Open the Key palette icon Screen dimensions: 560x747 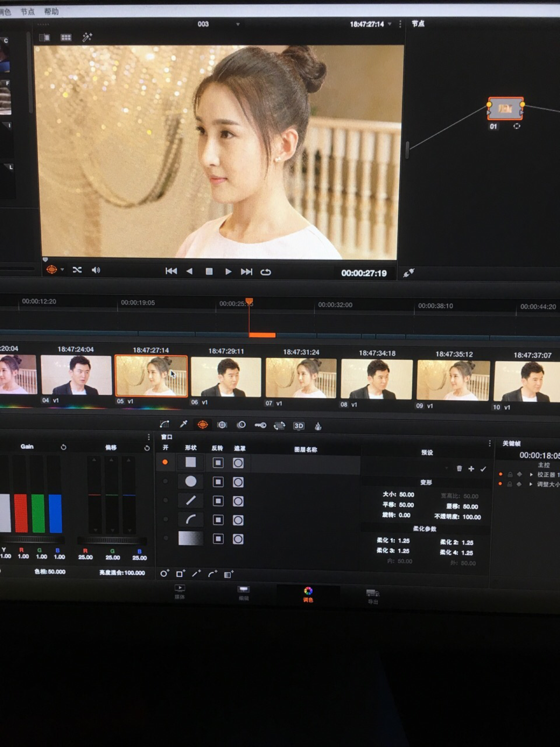click(x=260, y=425)
